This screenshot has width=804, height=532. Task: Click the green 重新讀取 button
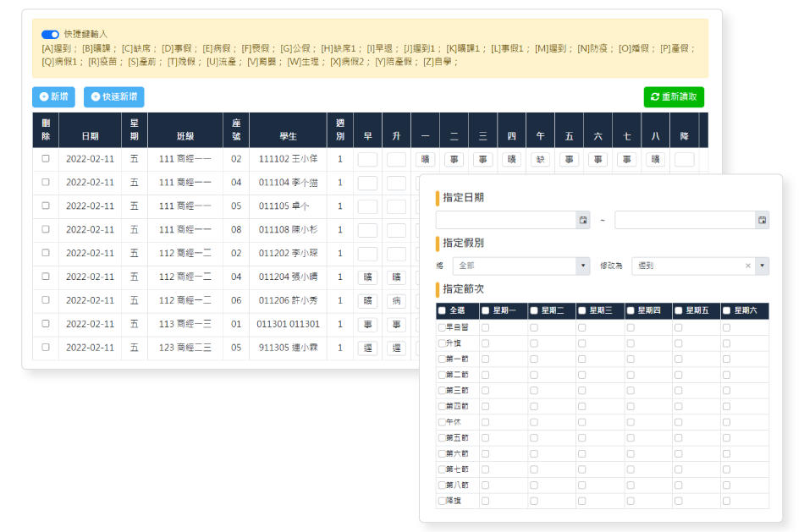point(674,97)
